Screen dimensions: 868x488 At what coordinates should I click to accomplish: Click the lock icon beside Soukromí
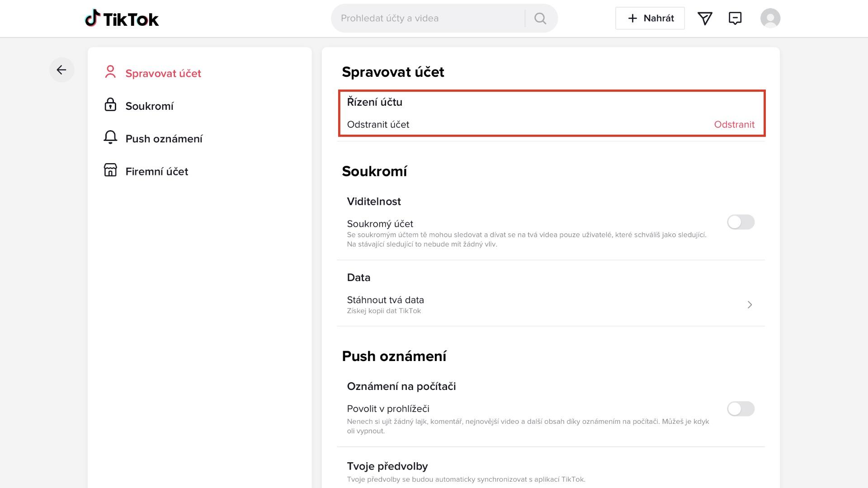tap(110, 105)
